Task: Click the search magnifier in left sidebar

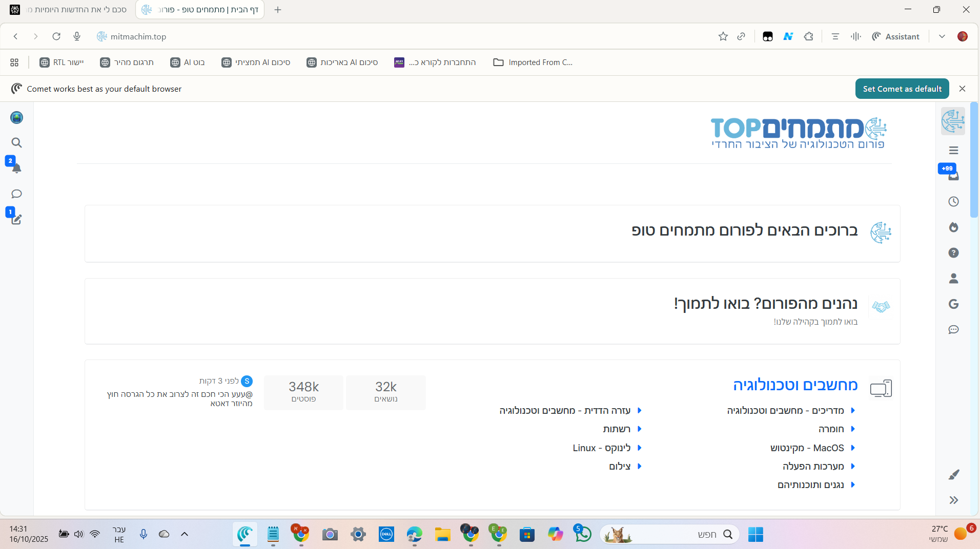Action: click(x=16, y=143)
